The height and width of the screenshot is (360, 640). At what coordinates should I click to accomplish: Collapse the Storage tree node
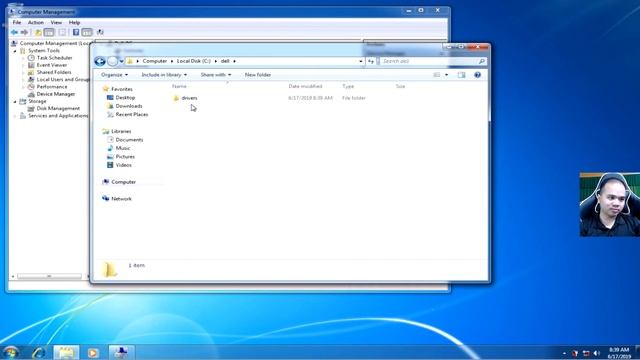[x=15, y=102]
